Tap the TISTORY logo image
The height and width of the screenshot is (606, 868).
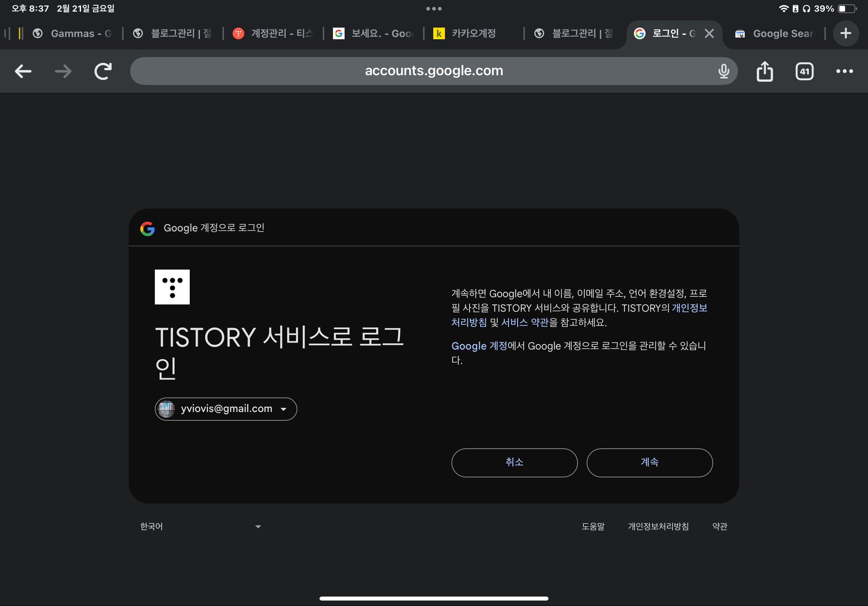pyautogui.click(x=172, y=287)
